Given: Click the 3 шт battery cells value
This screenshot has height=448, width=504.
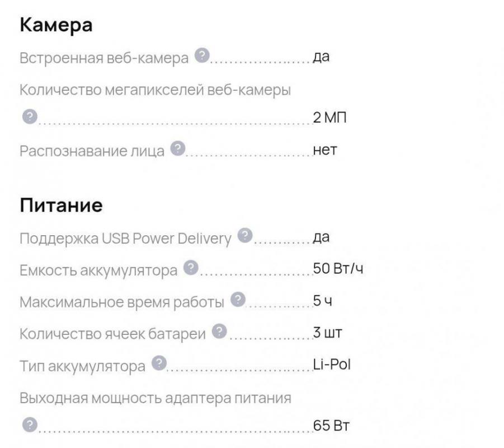Looking at the screenshot, I should point(326,332).
